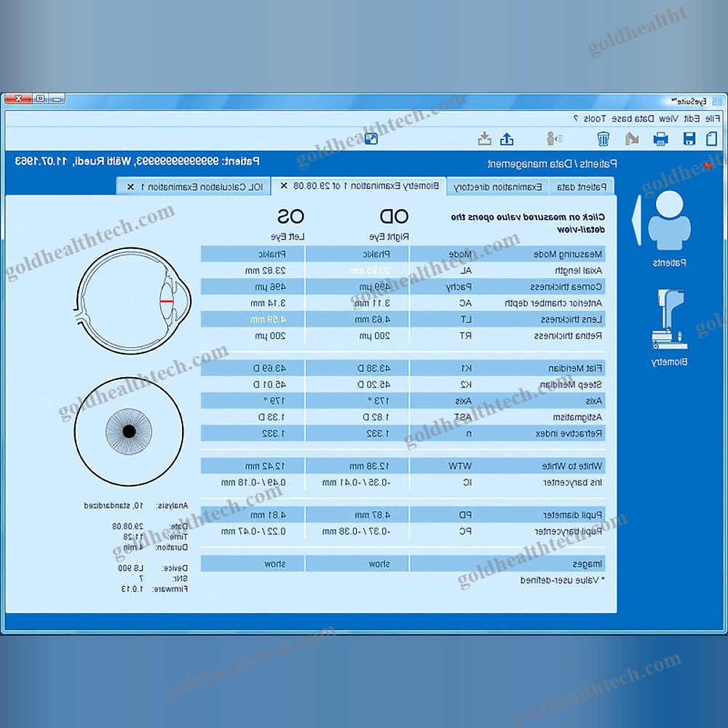Close the Biometry Examination tab

(x=284, y=186)
